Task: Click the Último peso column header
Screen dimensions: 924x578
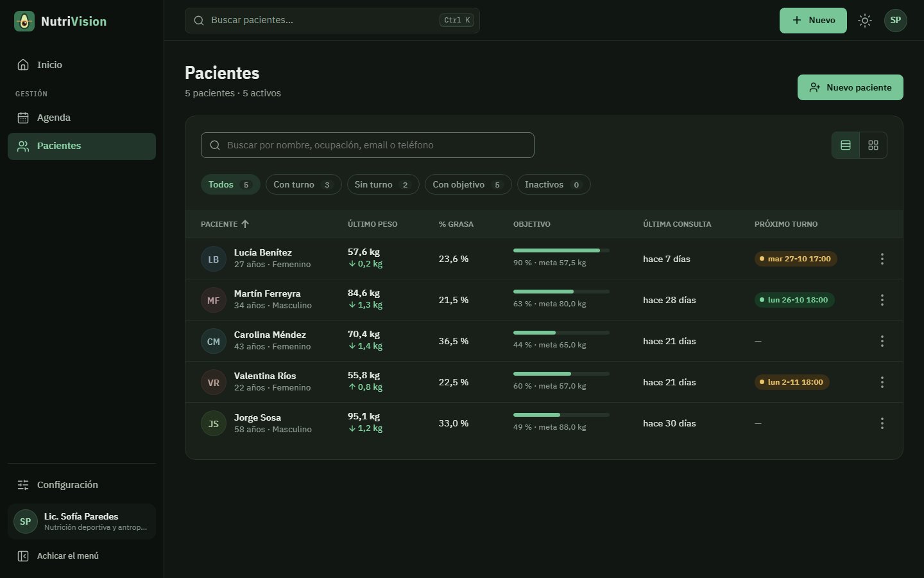Action: (372, 224)
